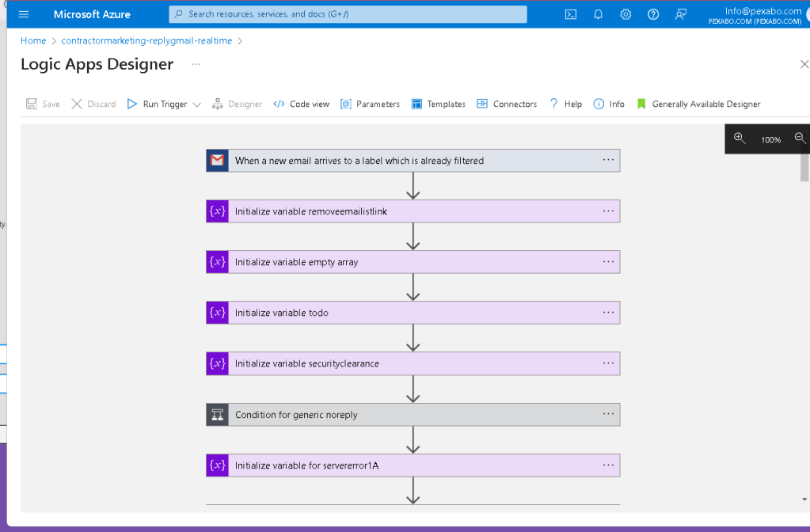
Task: Open ellipsis menu for Initialize variable todo
Action: pyautogui.click(x=608, y=313)
